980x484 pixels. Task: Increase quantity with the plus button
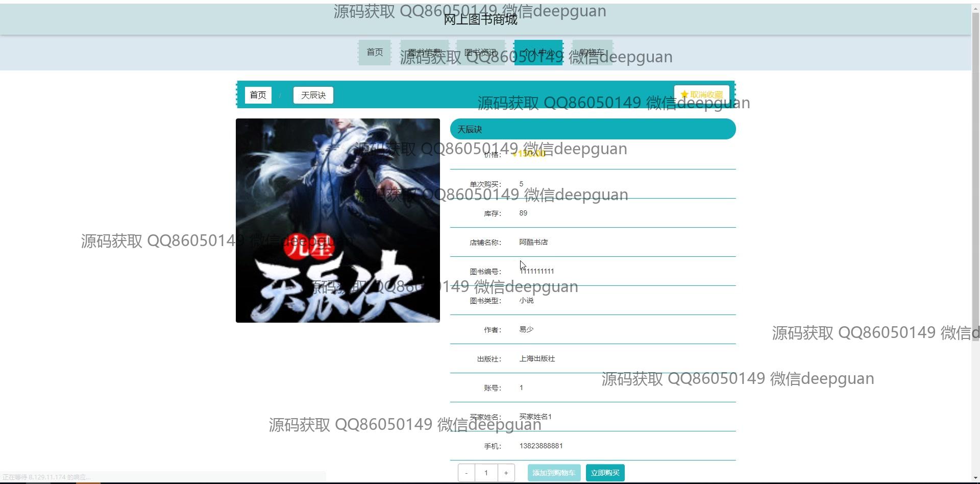506,473
